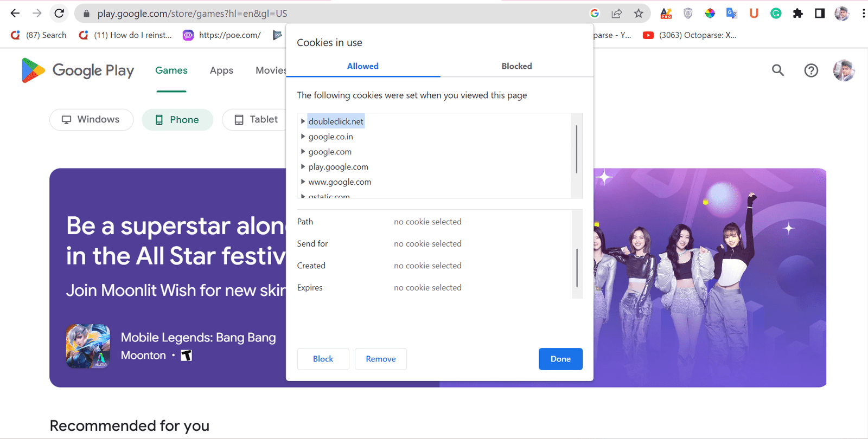Click the browser back arrow
The image size is (868, 439).
[x=15, y=13]
